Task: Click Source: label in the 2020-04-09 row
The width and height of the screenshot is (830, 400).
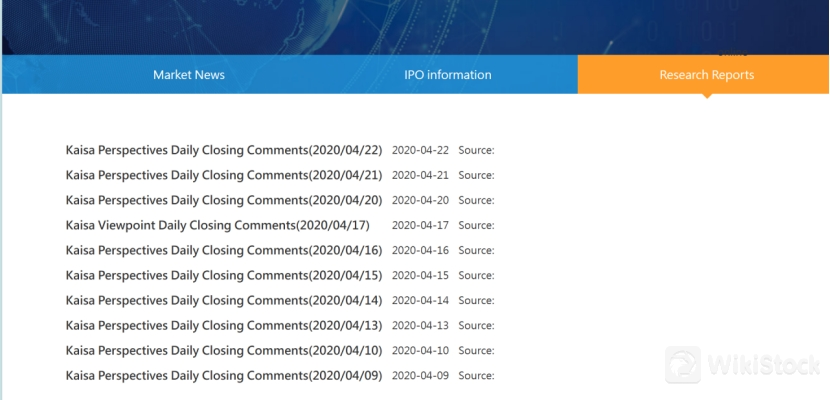Action: click(476, 376)
